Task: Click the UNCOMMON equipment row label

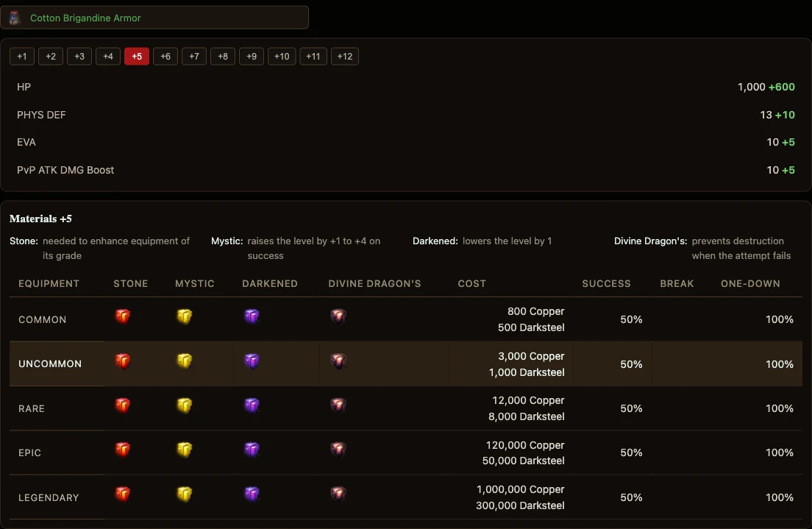Action: click(50, 363)
